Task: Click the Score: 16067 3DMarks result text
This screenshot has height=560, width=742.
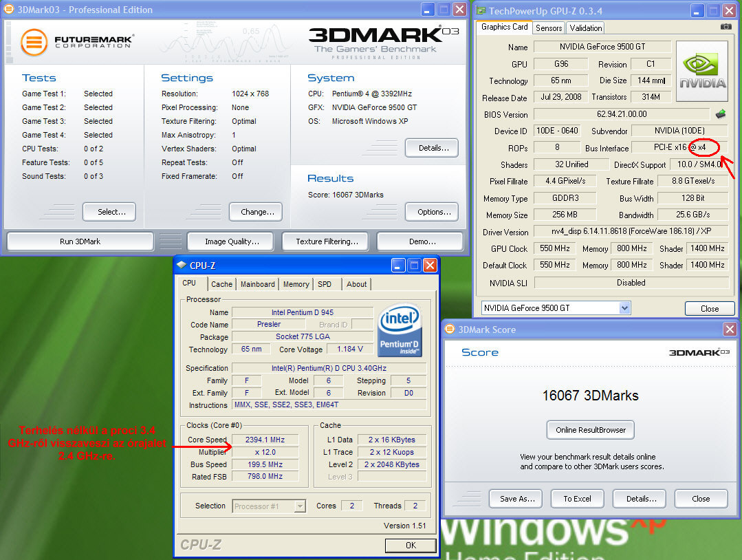Action: pos(345,195)
